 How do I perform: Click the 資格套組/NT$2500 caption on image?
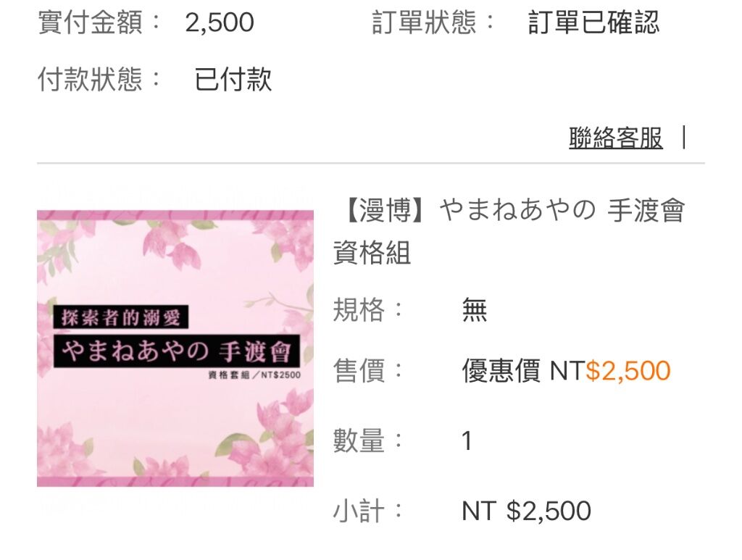[x=254, y=375]
